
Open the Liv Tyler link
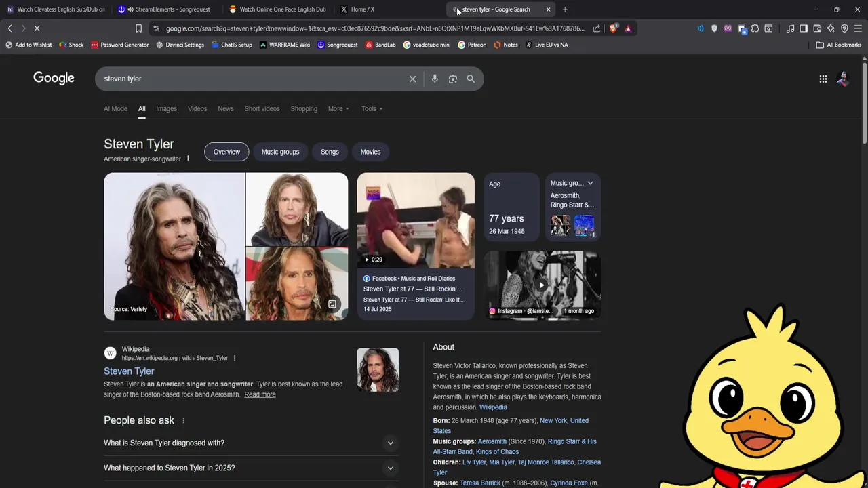click(x=474, y=462)
